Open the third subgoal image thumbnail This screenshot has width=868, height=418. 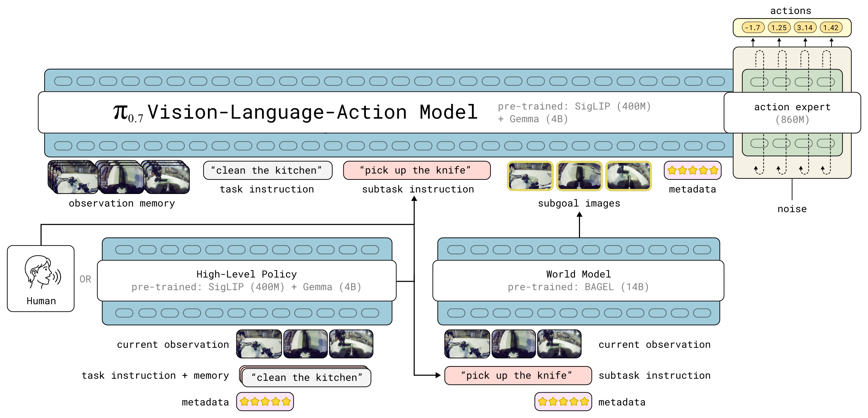(629, 176)
